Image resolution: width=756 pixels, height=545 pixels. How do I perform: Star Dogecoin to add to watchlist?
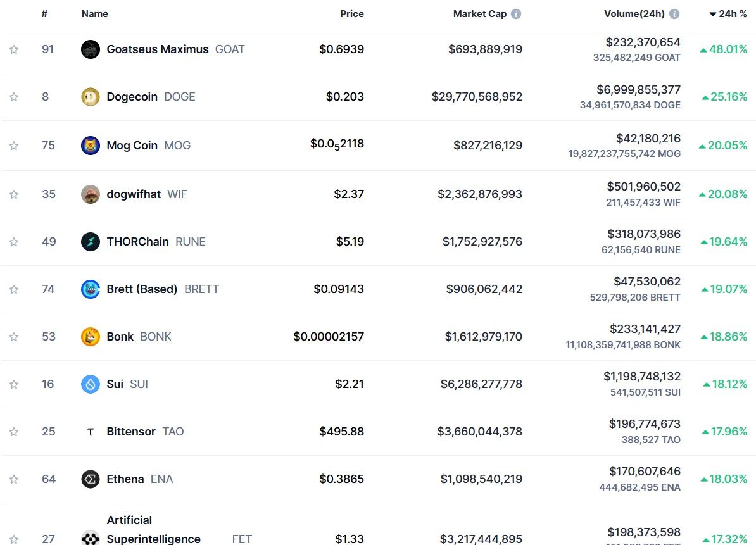(x=14, y=97)
